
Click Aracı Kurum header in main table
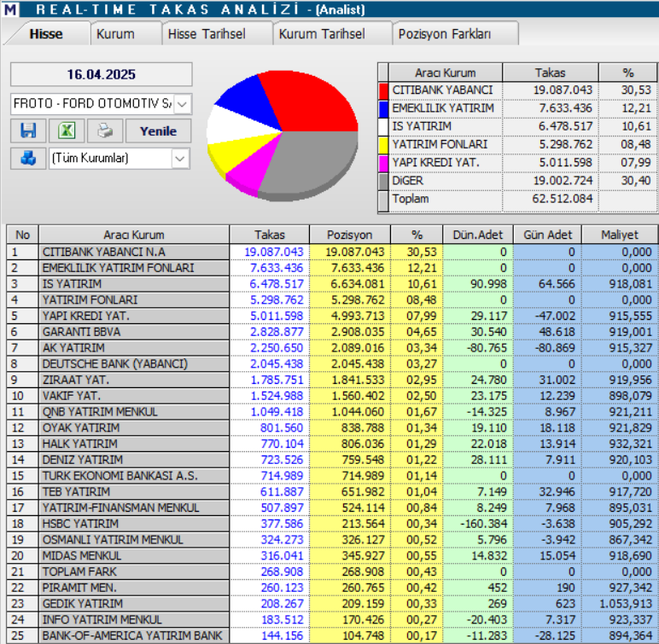[x=134, y=235]
